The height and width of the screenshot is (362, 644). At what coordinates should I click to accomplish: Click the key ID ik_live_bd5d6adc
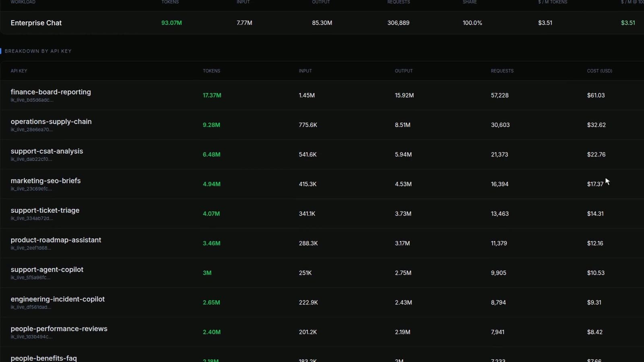pyautogui.click(x=32, y=100)
